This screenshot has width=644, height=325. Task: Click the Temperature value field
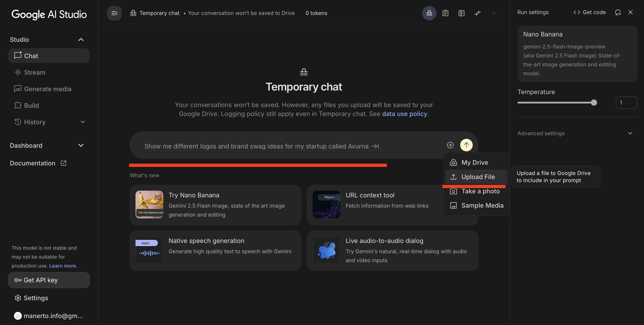point(626,102)
